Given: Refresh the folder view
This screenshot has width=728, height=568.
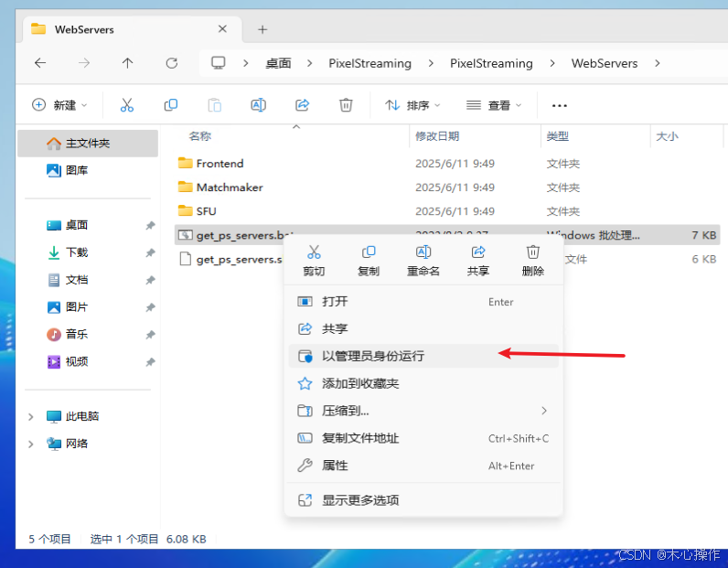Looking at the screenshot, I should [172, 63].
